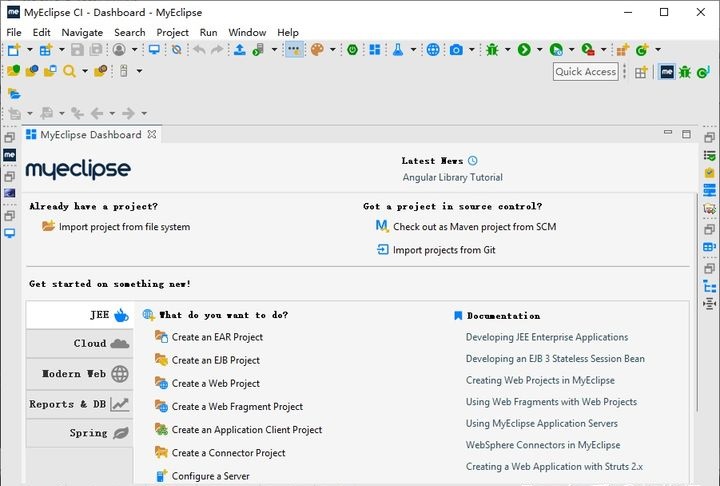Expand the dropdown next to flask icon

click(x=413, y=50)
